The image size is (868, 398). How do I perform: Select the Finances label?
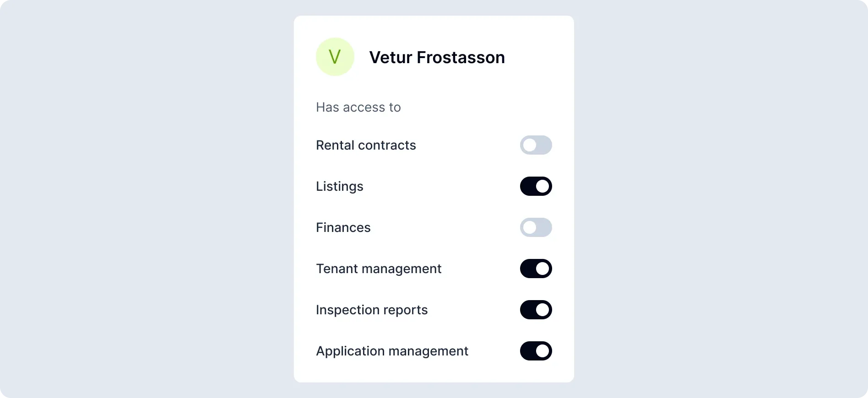343,228
